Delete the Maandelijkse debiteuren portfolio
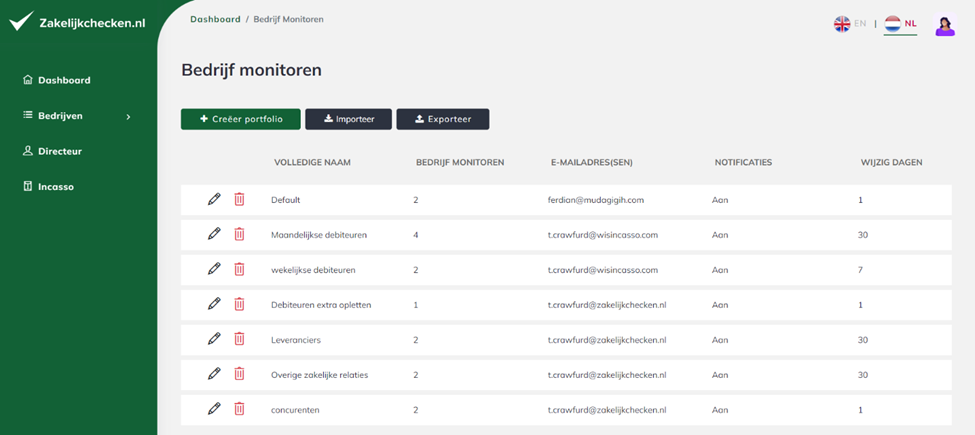This screenshot has width=975, height=435. pos(239,234)
